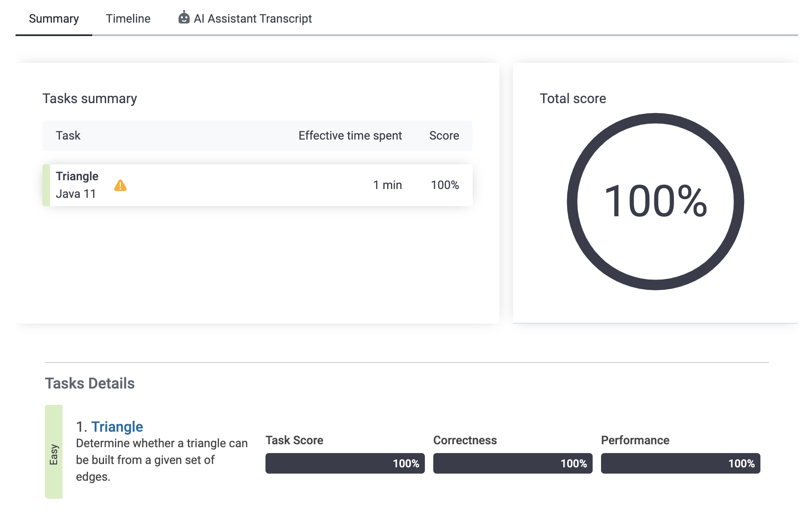Switch to the Summary tab
812x513 pixels.
coord(54,18)
